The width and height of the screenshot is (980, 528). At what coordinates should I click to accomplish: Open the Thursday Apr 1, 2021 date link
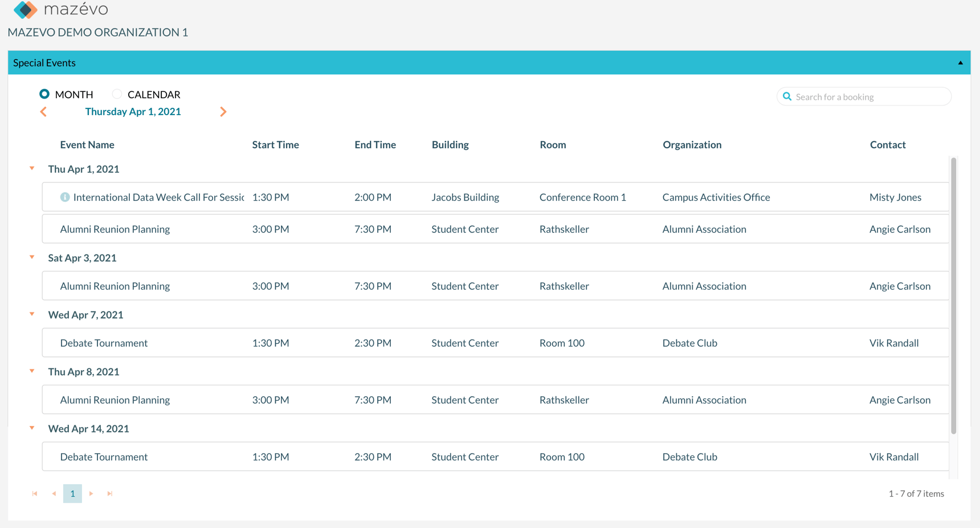pos(133,111)
